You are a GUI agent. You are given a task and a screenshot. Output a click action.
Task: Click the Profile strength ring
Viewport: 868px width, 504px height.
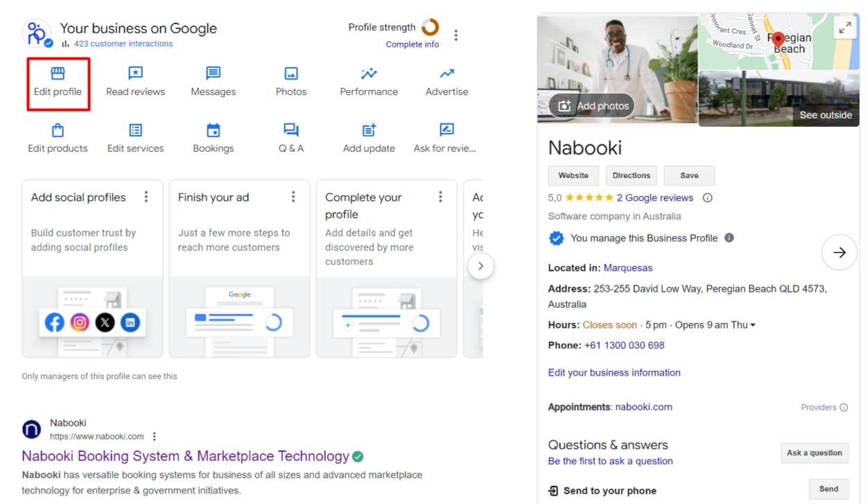[x=431, y=27]
